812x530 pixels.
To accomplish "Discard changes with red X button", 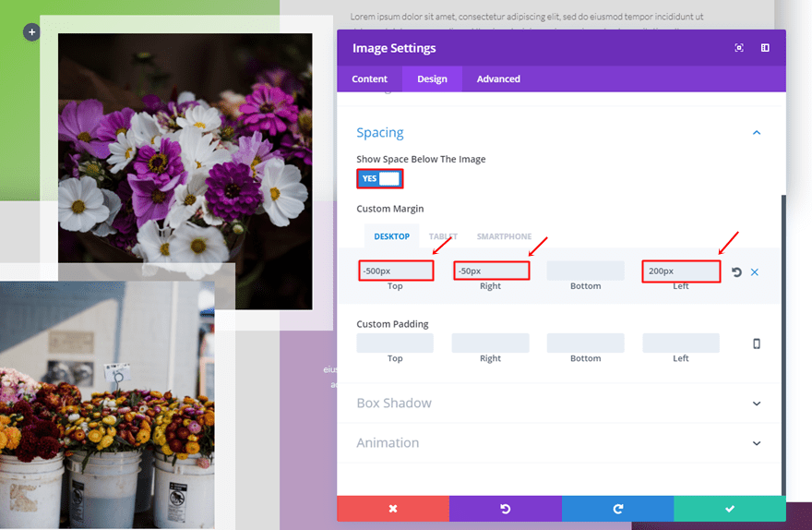I will 392,509.
